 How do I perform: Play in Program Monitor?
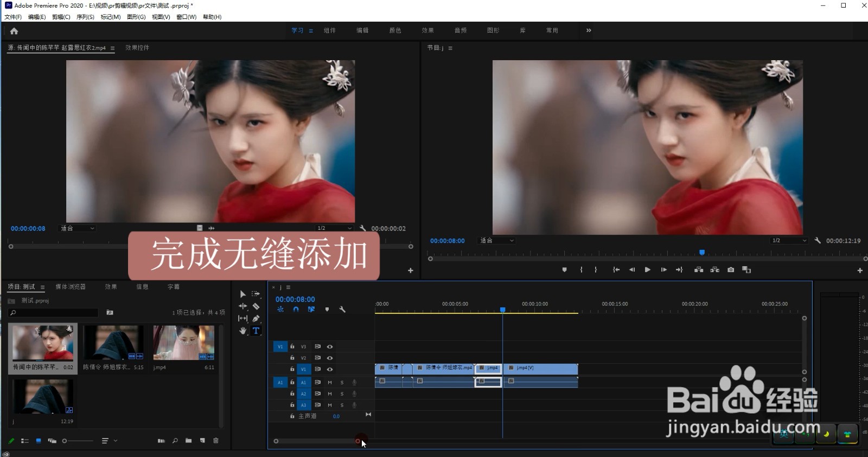click(x=647, y=269)
